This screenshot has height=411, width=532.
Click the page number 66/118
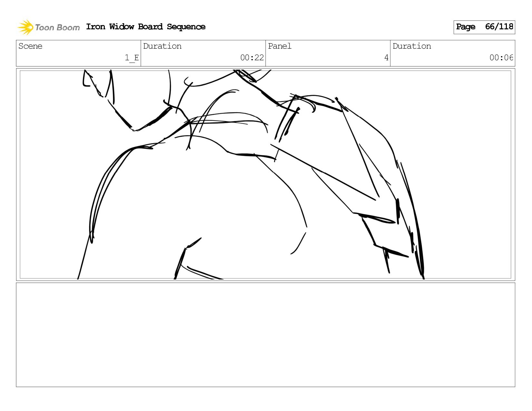499,27
